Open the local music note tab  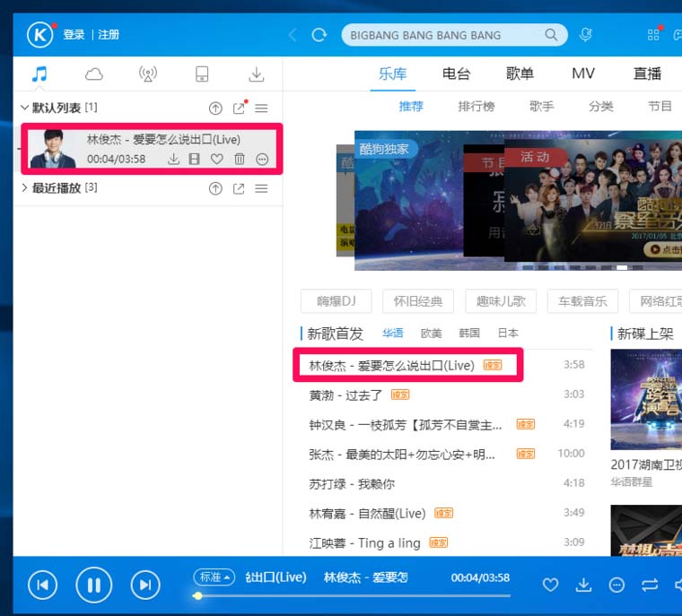click(39, 74)
